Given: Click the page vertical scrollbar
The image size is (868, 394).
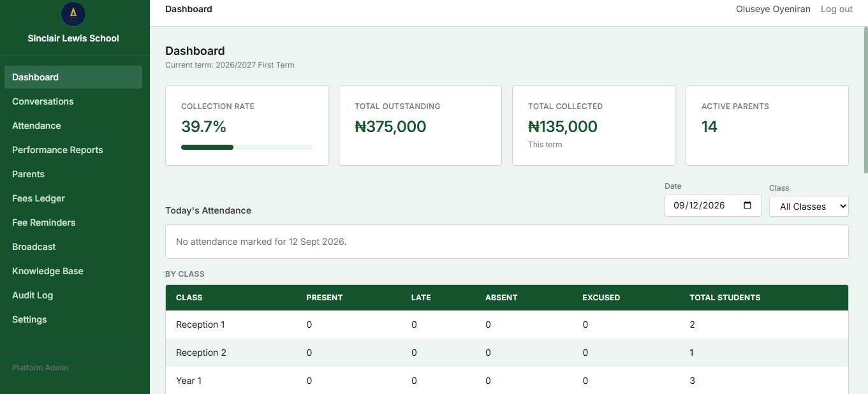Looking at the screenshot, I should tap(865, 99).
